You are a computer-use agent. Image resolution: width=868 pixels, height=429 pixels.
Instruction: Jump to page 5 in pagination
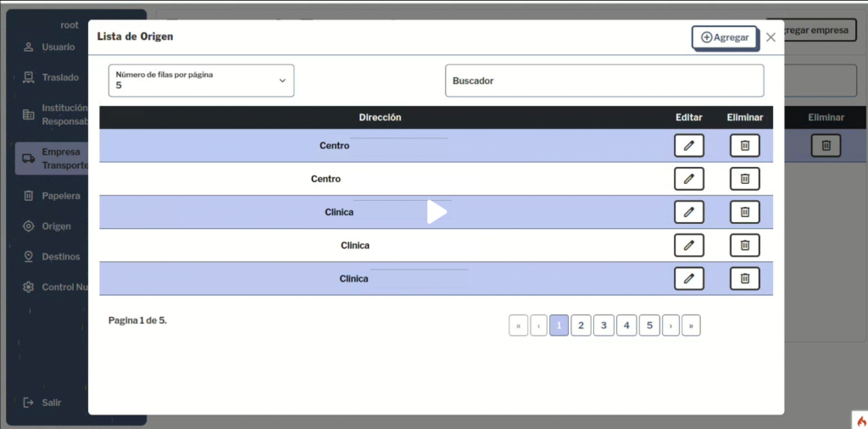[x=648, y=326]
